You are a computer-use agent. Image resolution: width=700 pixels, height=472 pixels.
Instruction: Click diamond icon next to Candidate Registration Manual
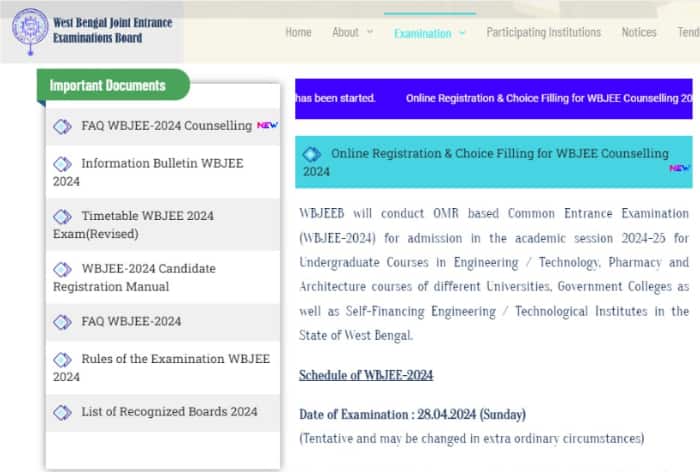point(63,269)
